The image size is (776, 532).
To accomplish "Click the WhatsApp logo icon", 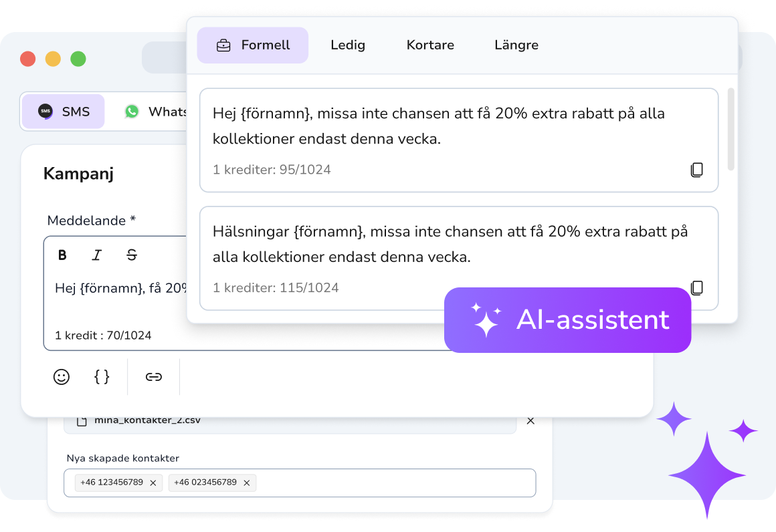I will tap(132, 111).
